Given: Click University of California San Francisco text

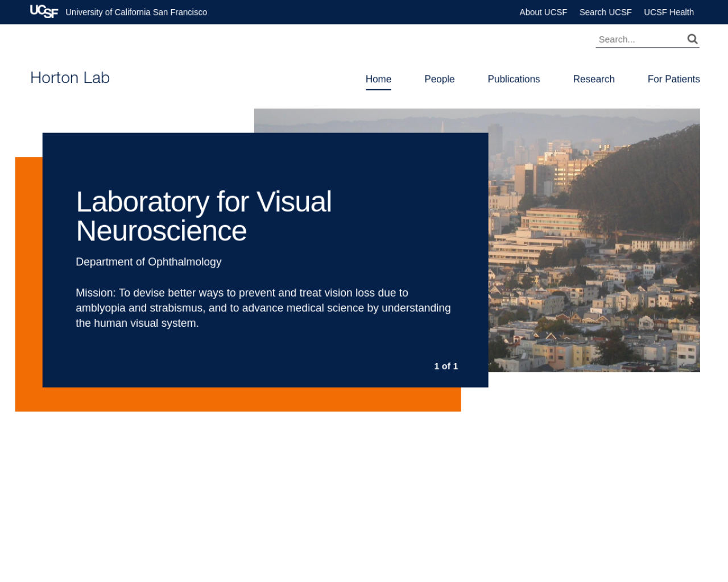Looking at the screenshot, I should click(x=136, y=12).
